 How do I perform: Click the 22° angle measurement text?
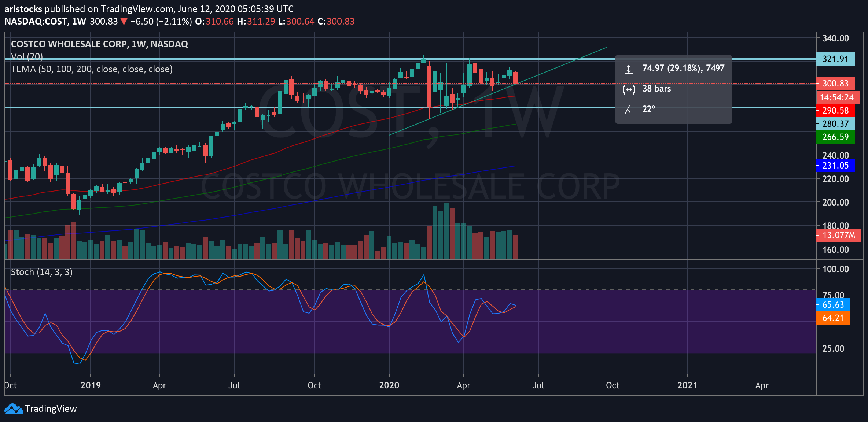click(x=648, y=110)
